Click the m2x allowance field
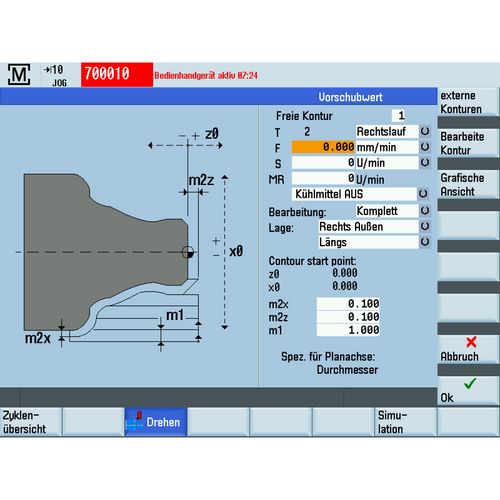Screen dimensions: 500x500 (x=348, y=303)
